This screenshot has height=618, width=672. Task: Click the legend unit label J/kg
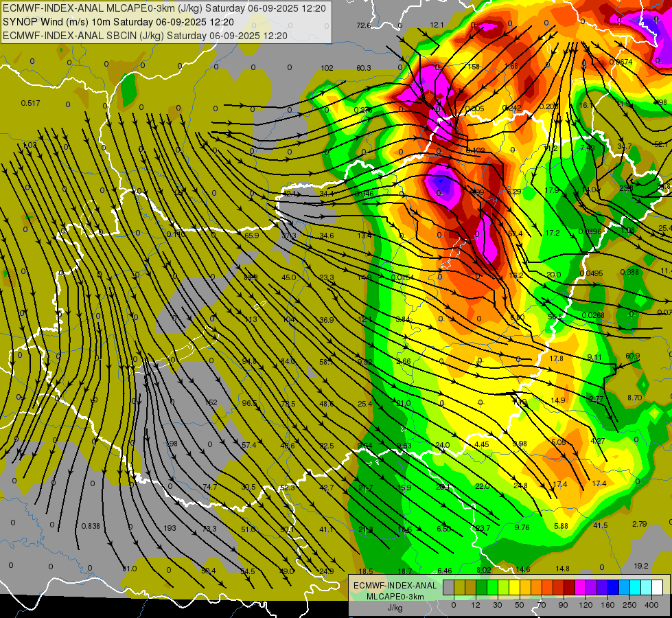pos(395,608)
